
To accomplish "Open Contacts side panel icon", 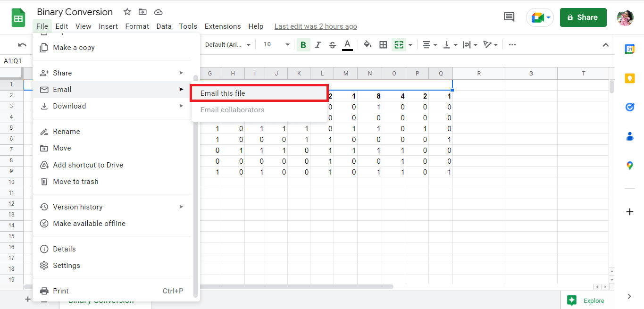I will click(x=629, y=137).
